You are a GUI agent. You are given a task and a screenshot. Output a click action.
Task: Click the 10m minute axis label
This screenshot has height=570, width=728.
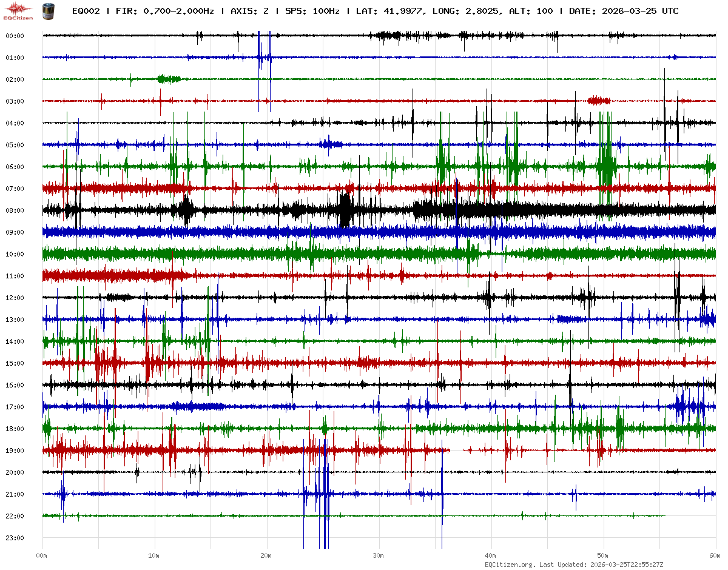point(154,555)
